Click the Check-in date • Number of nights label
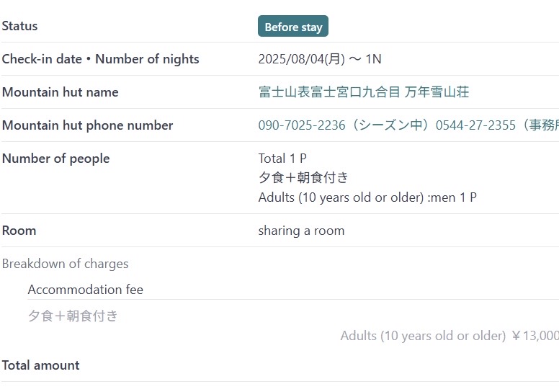Screen dimensions: 559x392 point(101,59)
